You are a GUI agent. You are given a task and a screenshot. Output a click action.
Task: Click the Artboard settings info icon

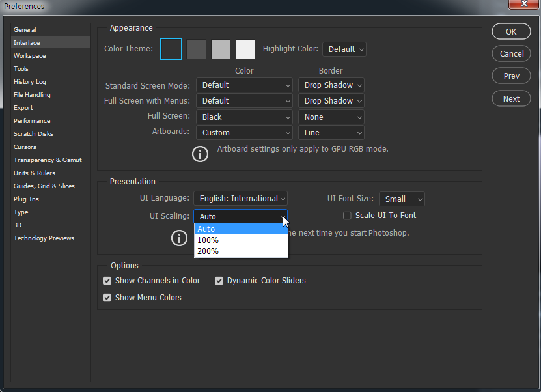pos(200,154)
